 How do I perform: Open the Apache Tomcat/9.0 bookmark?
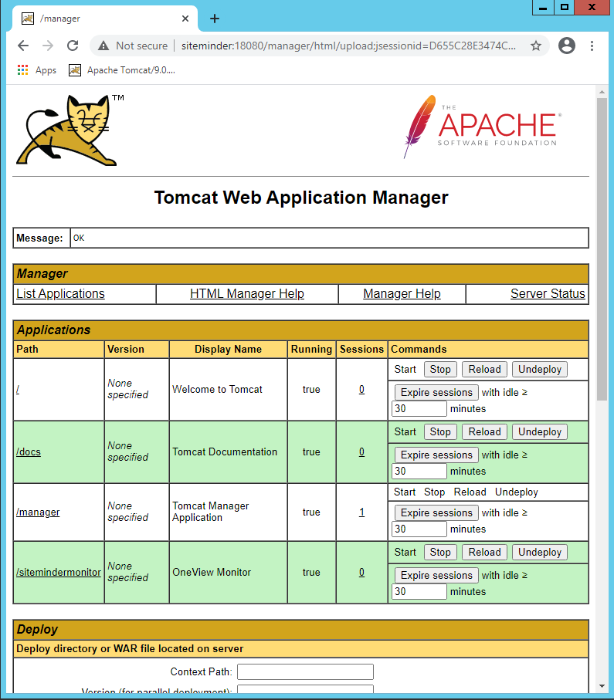(x=121, y=70)
